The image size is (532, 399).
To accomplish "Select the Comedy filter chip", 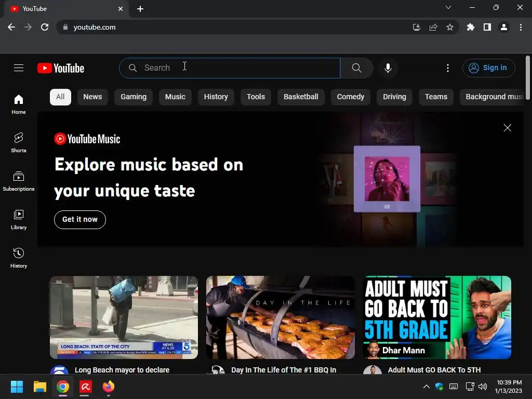I will coord(351,97).
